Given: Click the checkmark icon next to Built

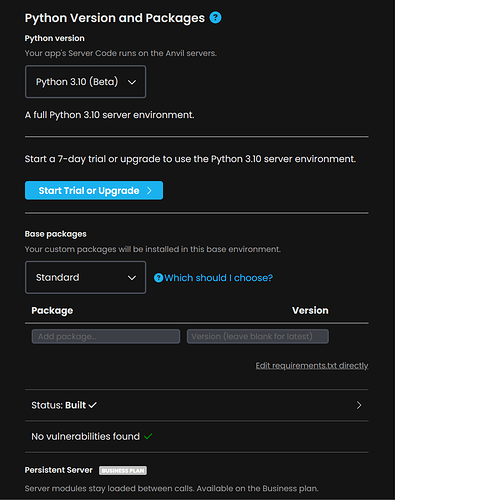Looking at the screenshot, I should coord(93,405).
